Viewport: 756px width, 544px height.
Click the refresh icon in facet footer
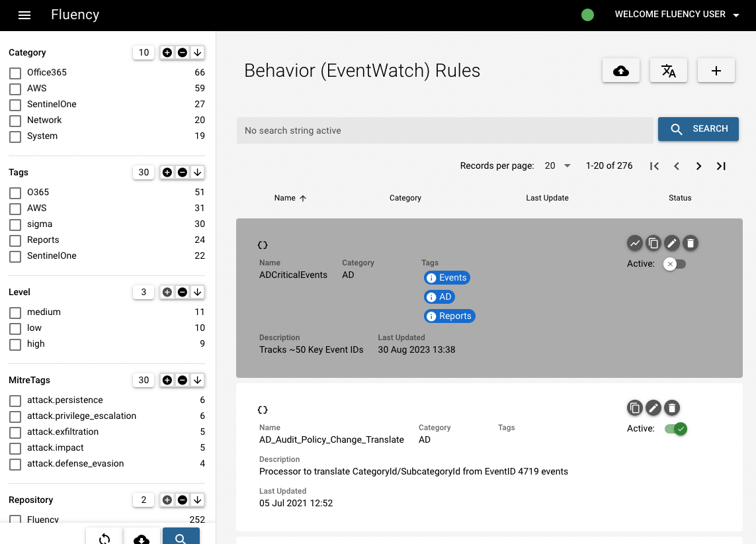[104, 538]
